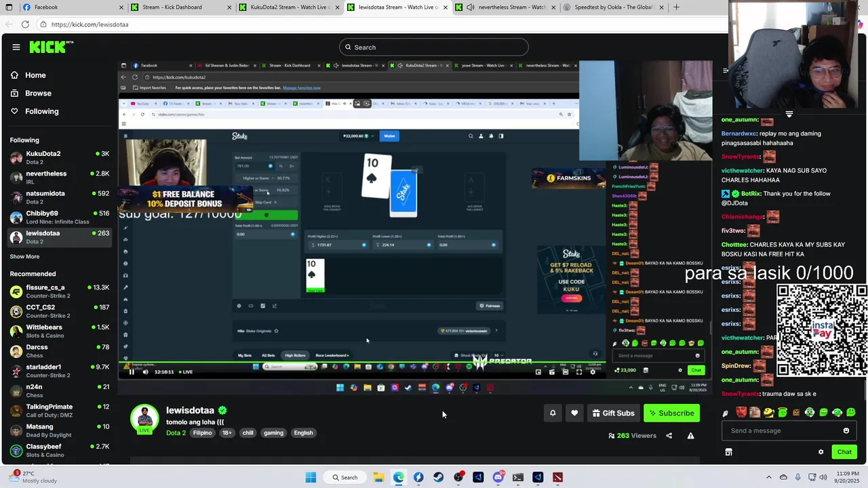Open nevertheless channel in sidebar
Screen dimensions: 868x488
(60, 178)
